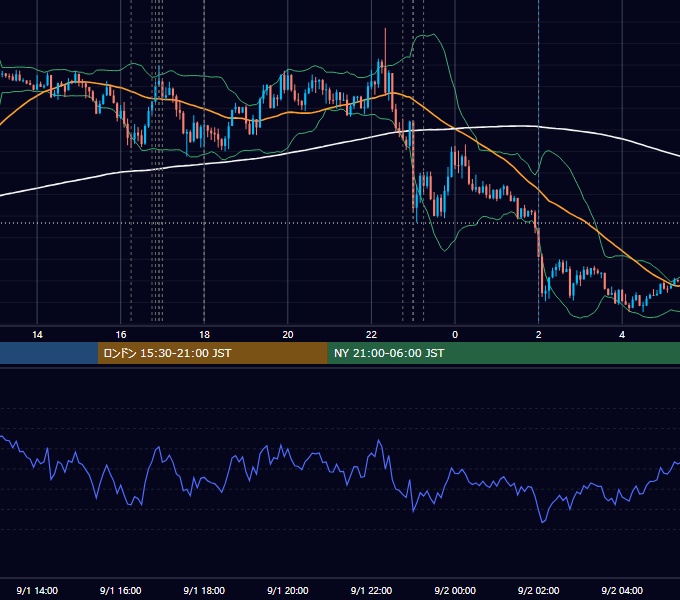Click the 22 hour label on chart axis

(371, 335)
